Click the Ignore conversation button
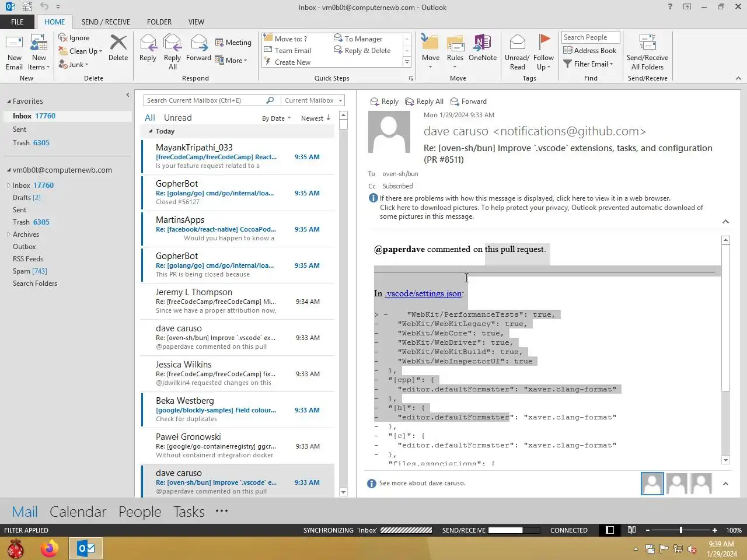The width and height of the screenshot is (747, 560). click(x=74, y=38)
